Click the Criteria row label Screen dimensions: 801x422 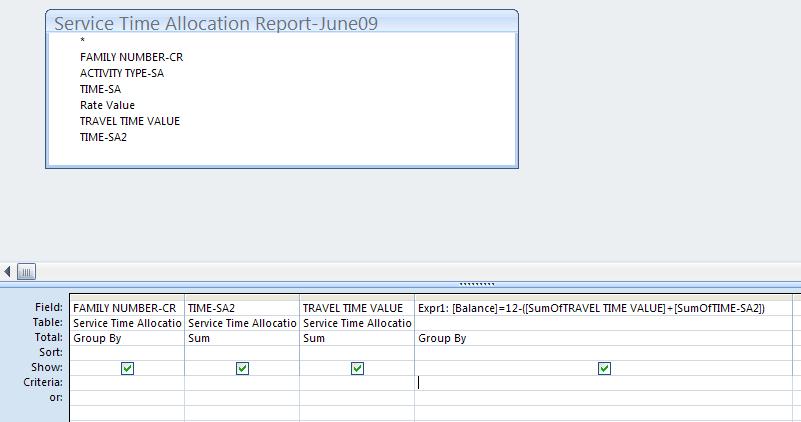point(43,382)
